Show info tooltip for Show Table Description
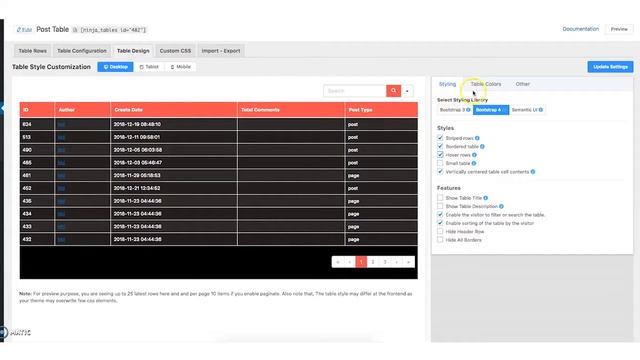The image size is (640, 360). [502, 207]
